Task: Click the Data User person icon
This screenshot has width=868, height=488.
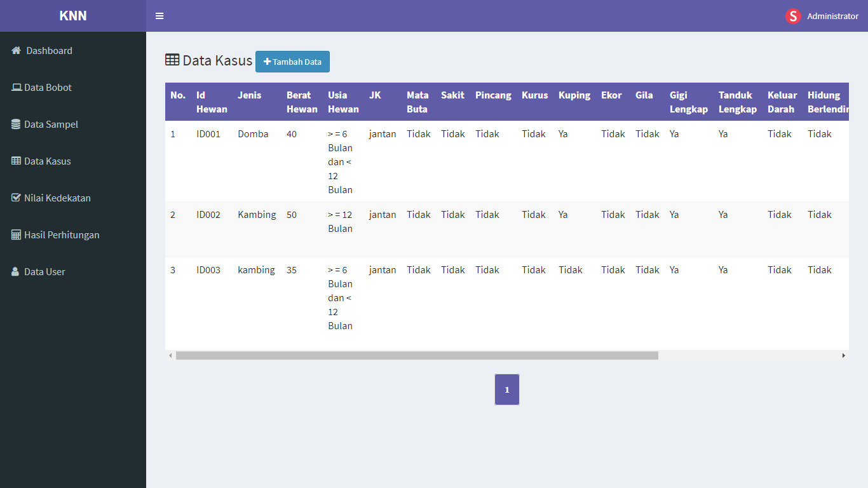Action: [x=15, y=271]
